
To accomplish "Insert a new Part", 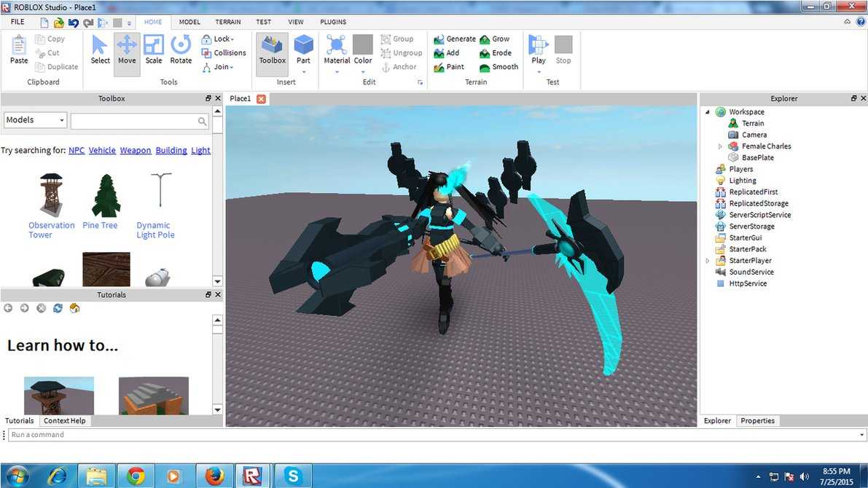I will coord(303,50).
